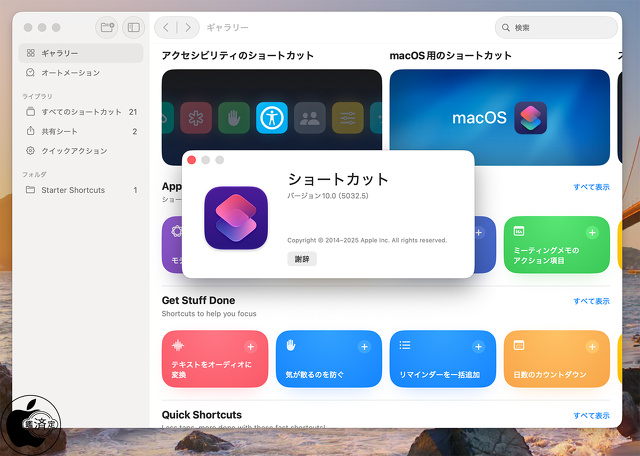Click the yellow sliders icon in banner
This screenshot has height=456, width=640.
[348, 118]
